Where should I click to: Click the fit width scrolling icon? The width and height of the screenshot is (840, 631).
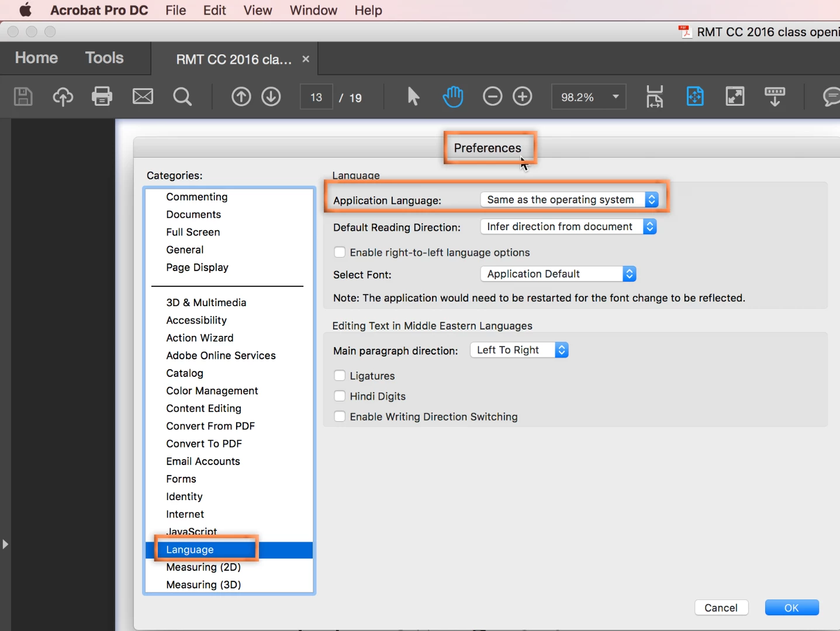coord(655,96)
